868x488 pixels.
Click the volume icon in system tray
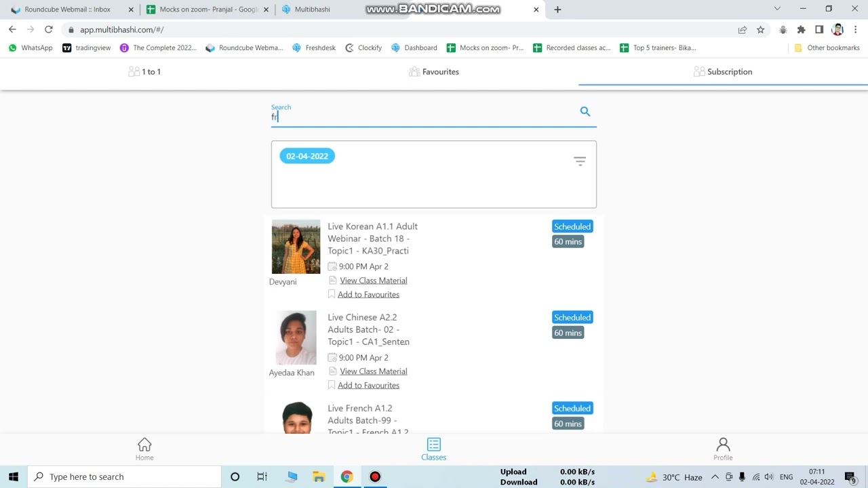(x=768, y=477)
